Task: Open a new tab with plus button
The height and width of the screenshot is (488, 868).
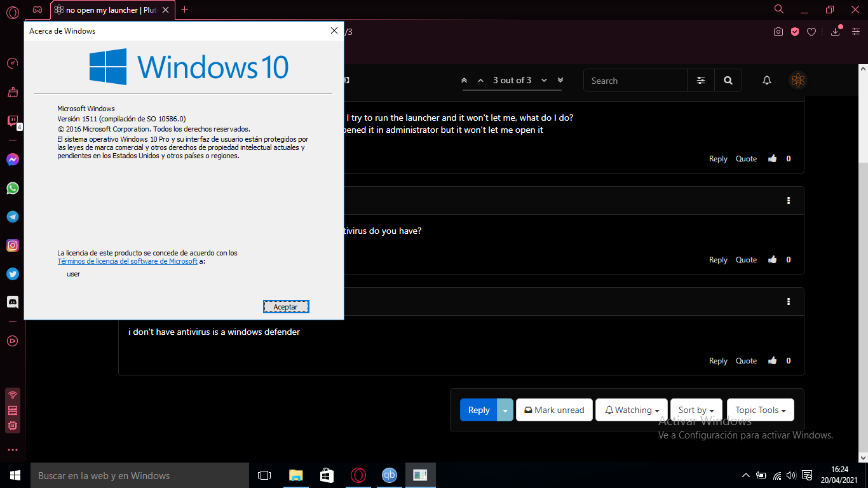Action: 185,10
